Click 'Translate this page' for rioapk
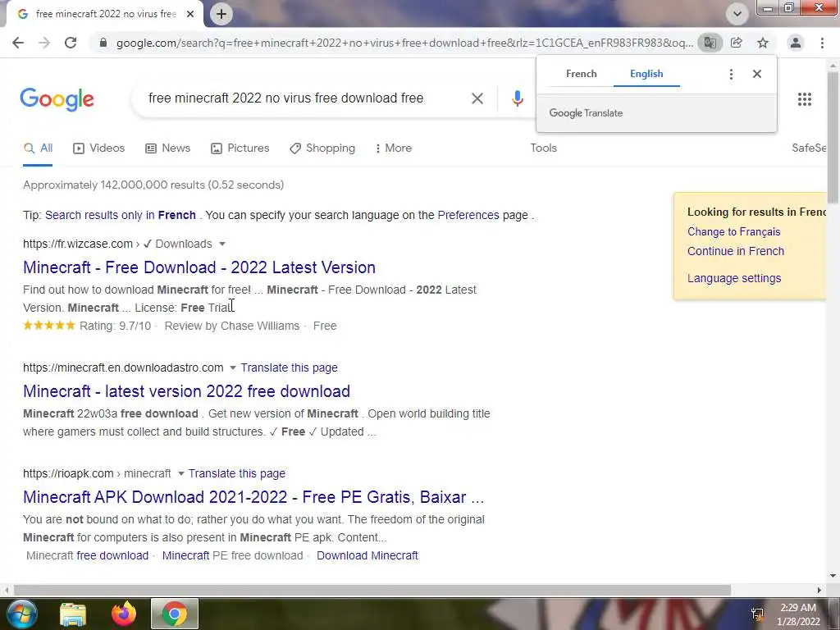The height and width of the screenshot is (630, 840). [237, 473]
